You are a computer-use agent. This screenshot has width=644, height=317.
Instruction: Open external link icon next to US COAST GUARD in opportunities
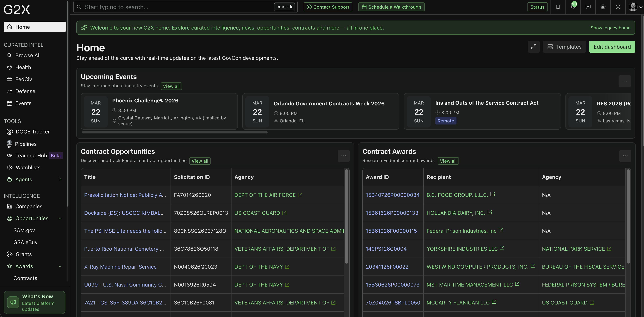click(284, 213)
